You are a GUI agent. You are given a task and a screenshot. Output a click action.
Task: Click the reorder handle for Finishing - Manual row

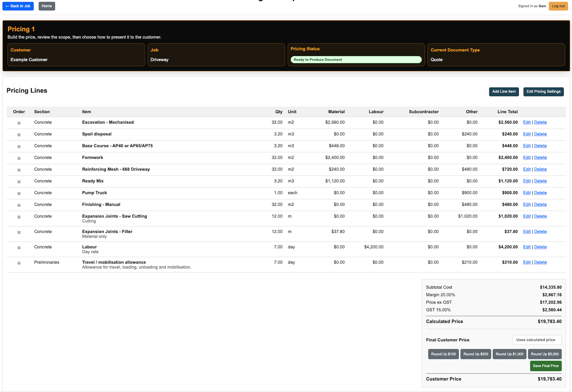(19, 205)
